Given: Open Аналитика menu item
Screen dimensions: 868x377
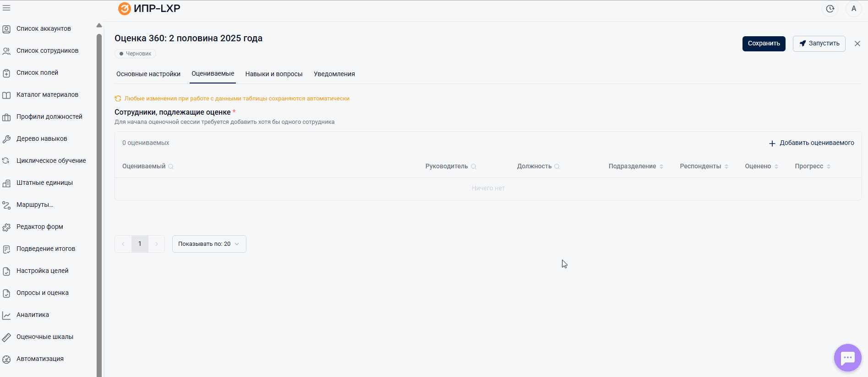Looking at the screenshot, I should click(33, 315).
